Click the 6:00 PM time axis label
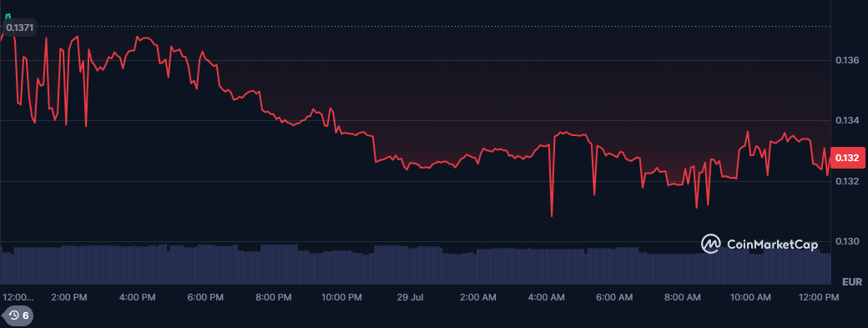The image size is (868, 328). [x=205, y=298]
